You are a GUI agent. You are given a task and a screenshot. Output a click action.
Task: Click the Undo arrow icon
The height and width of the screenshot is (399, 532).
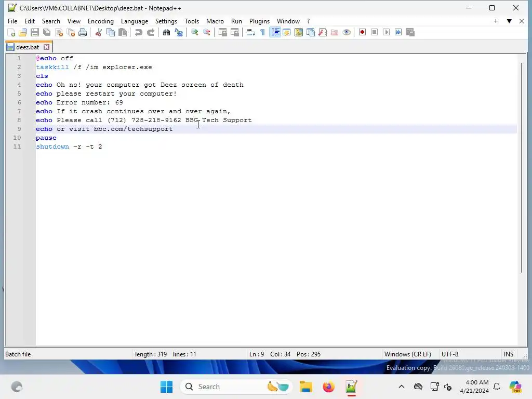point(138,32)
